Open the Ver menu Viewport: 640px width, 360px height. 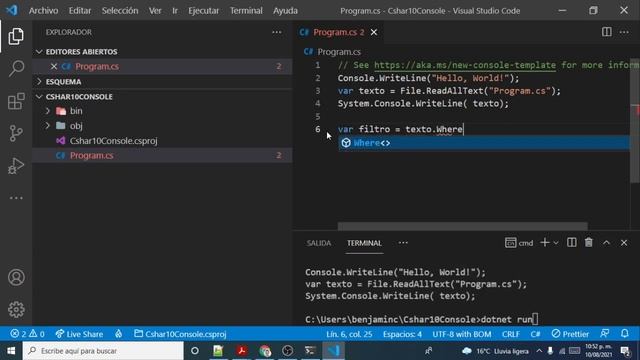point(155,11)
